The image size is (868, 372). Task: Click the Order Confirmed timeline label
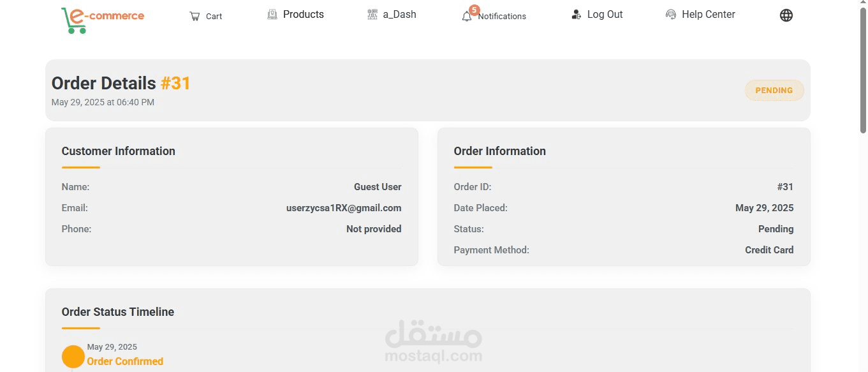click(125, 361)
